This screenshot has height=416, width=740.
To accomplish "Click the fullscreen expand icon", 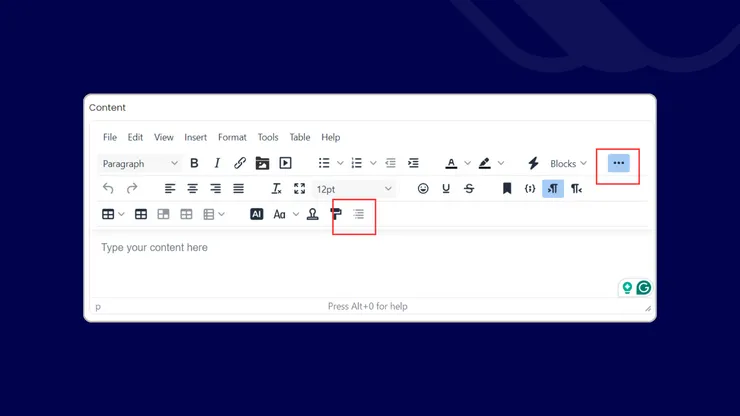I will tap(299, 188).
